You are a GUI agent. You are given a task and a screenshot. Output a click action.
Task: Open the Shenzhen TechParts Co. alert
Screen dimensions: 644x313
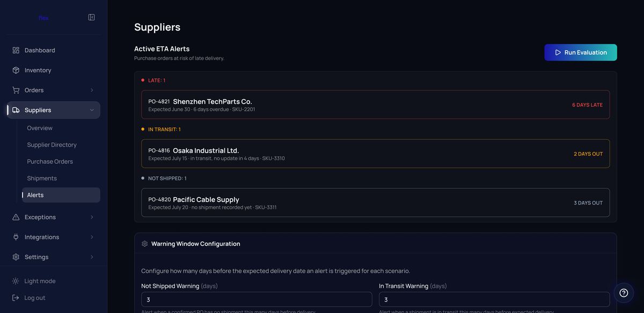pos(376,105)
